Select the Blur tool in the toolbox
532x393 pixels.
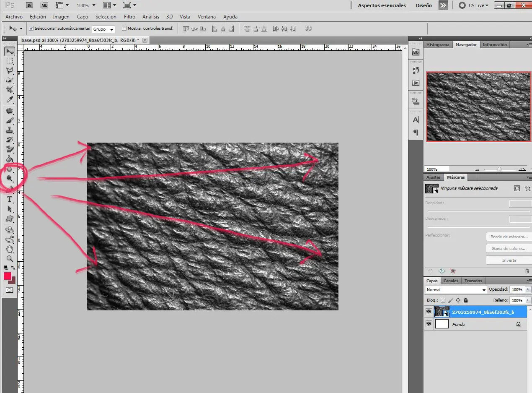10,169
